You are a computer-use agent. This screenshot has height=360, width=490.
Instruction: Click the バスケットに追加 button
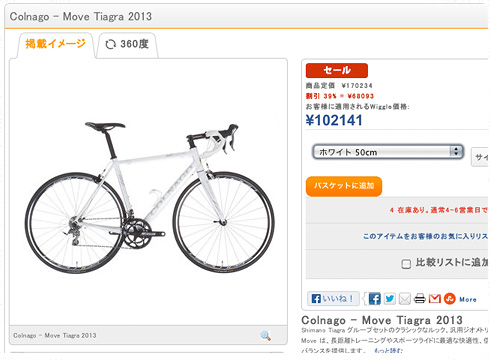[344, 186]
